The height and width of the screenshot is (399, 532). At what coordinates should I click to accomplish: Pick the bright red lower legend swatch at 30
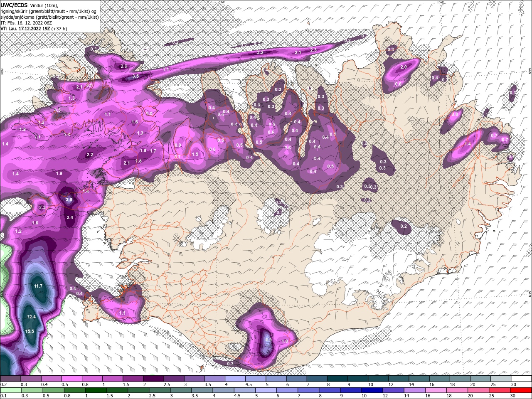[x=521, y=390]
